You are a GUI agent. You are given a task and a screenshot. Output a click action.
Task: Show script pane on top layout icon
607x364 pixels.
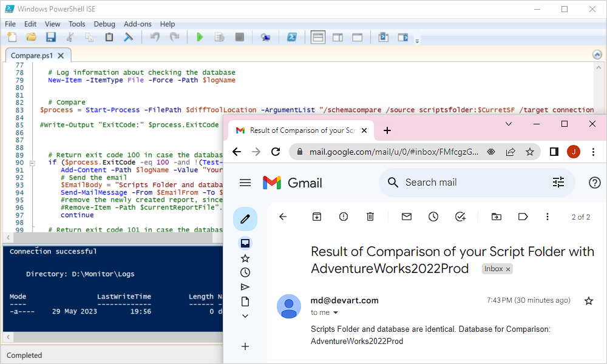click(x=318, y=38)
